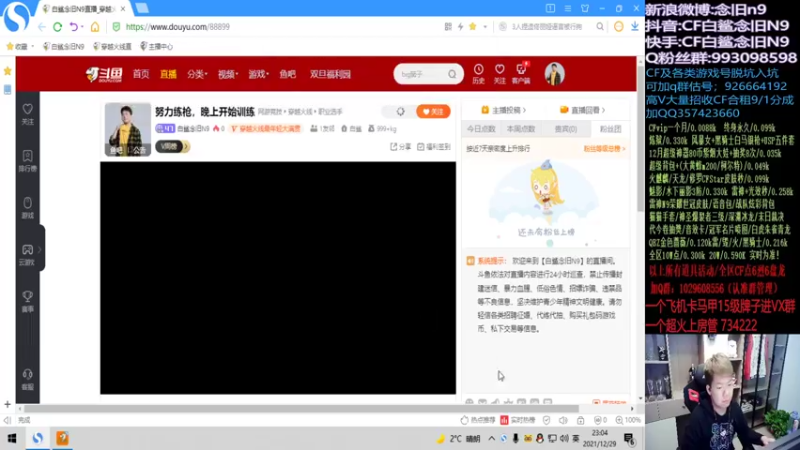
Task: Open the 客户端 client download icon
Action: [521, 74]
